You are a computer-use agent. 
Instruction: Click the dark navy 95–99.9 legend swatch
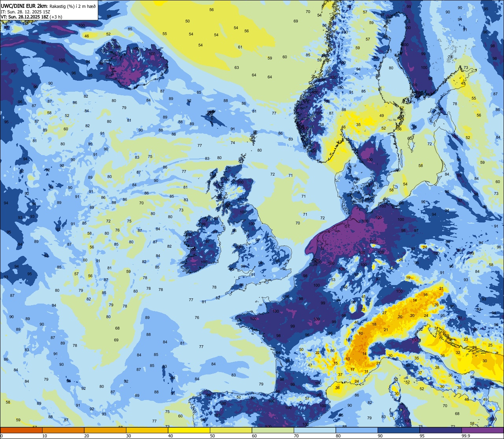pos(441,430)
